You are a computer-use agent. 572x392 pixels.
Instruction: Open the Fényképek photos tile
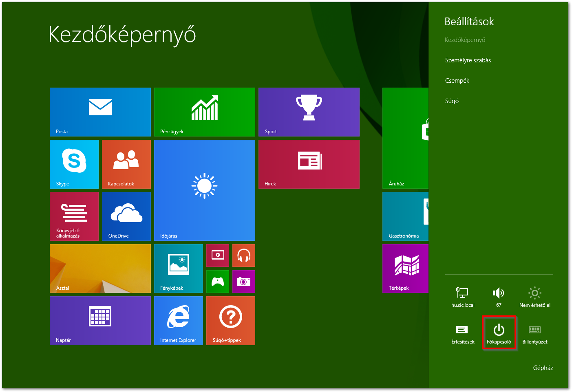[178, 268]
